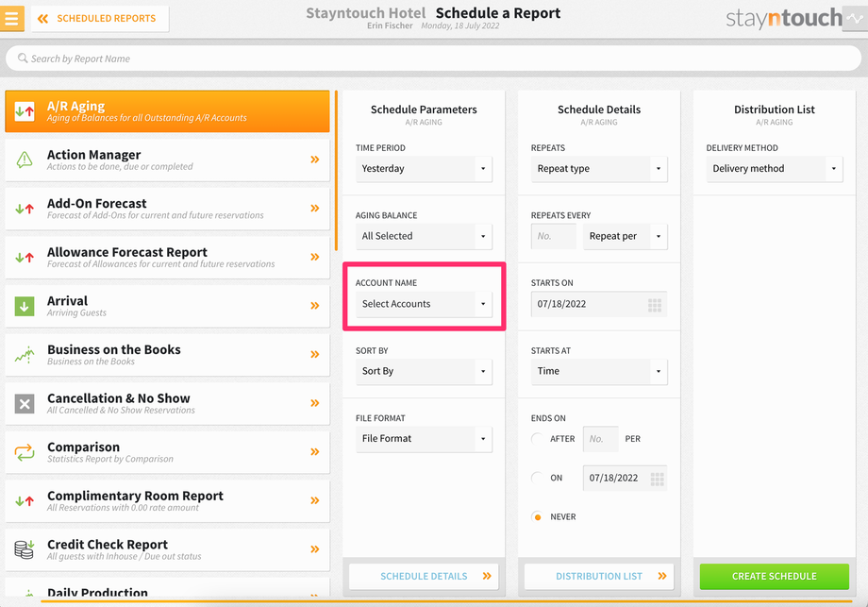Select the Business on the Books report

click(167, 354)
